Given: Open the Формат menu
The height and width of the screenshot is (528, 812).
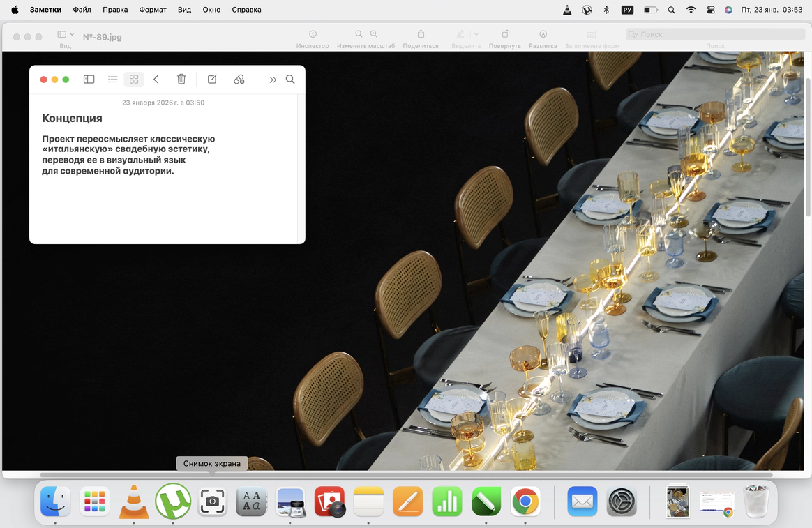Looking at the screenshot, I should [x=152, y=10].
